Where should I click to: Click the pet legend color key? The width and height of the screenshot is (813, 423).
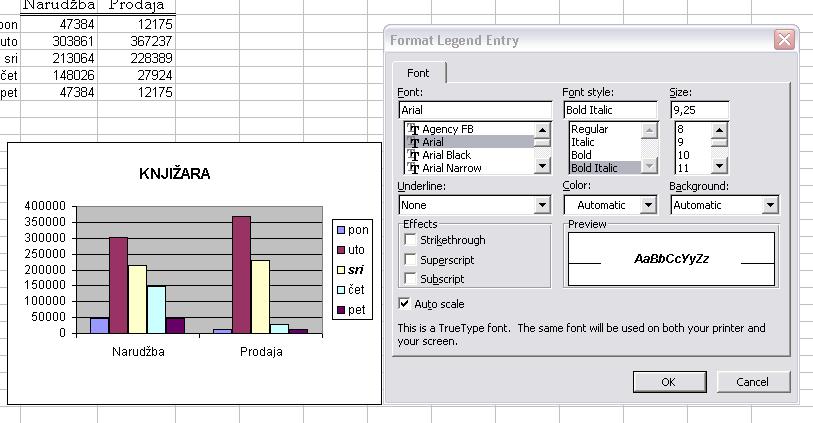(x=341, y=310)
